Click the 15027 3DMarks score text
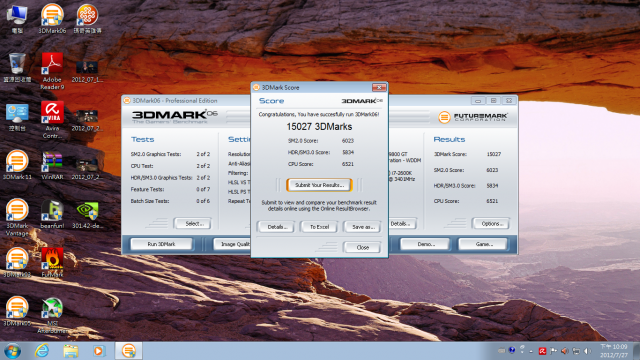This screenshot has height=360, width=640. coord(319,127)
